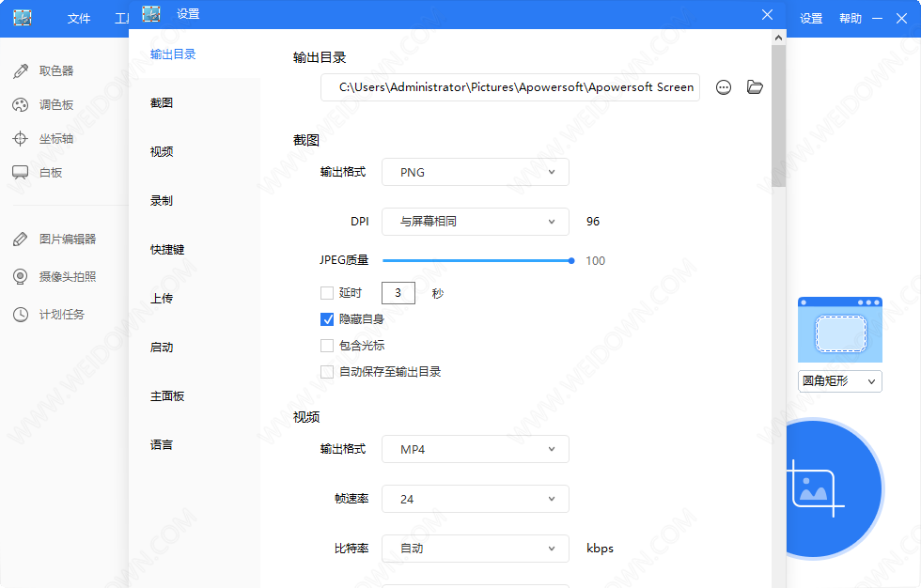Go to the 上传 settings tab
921x588 pixels.
pyautogui.click(x=162, y=299)
